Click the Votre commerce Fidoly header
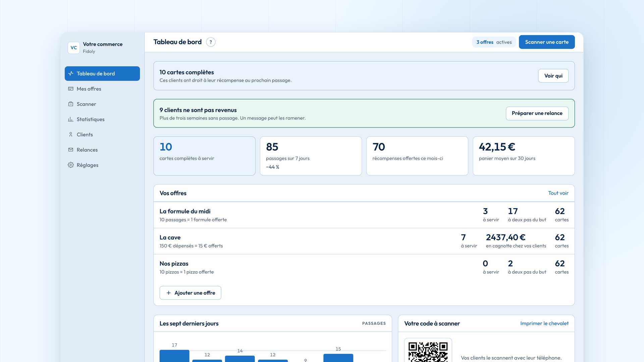The width and height of the screenshot is (644, 362). pyautogui.click(x=102, y=48)
